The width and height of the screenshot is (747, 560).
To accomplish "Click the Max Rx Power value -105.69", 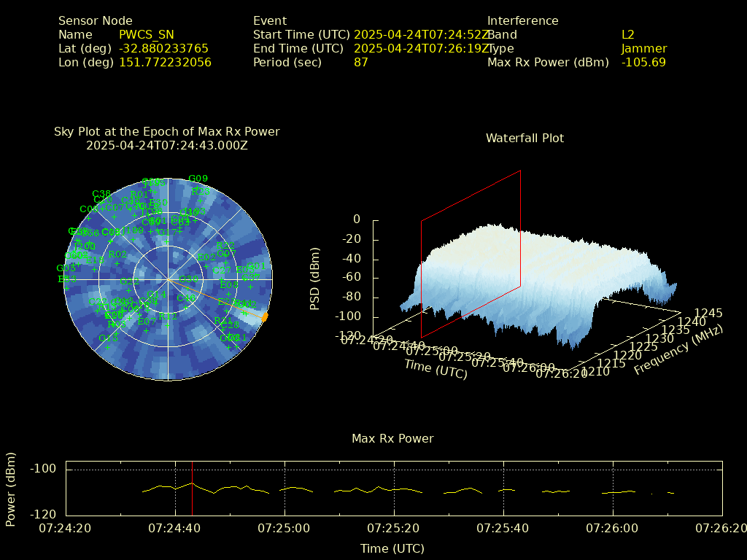I will click(x=643, y=63).
